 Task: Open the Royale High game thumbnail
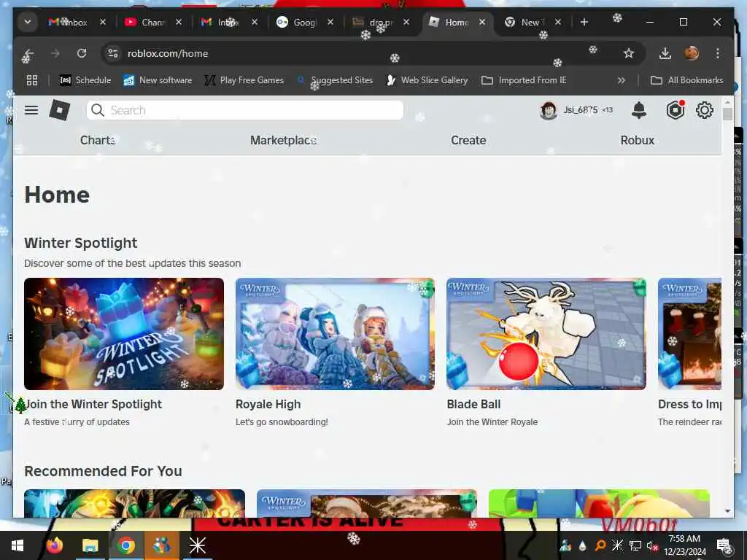tap(335, 334)
